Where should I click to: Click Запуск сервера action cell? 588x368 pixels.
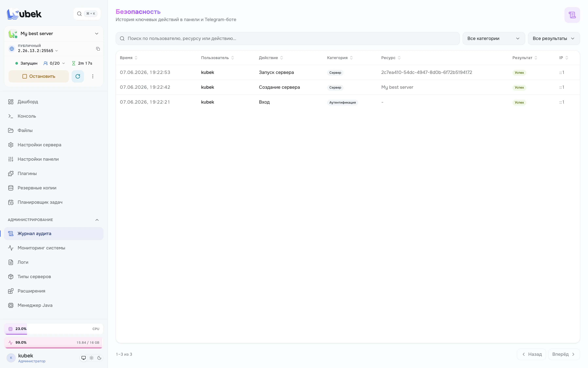point(276,72)
